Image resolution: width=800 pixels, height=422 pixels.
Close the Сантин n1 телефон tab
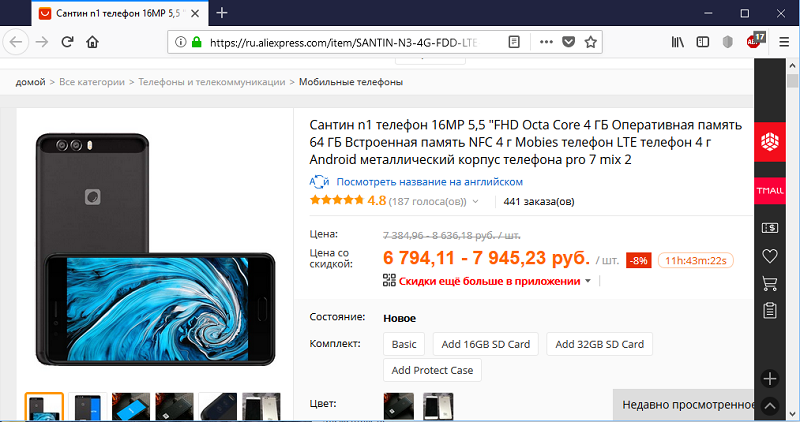coord(195,14)
